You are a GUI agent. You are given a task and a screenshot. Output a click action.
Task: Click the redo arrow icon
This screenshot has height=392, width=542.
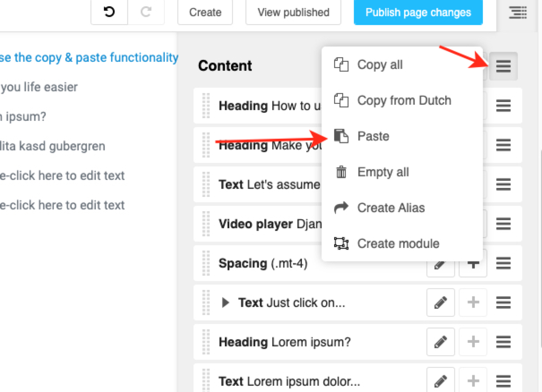[x=146, y=12]
